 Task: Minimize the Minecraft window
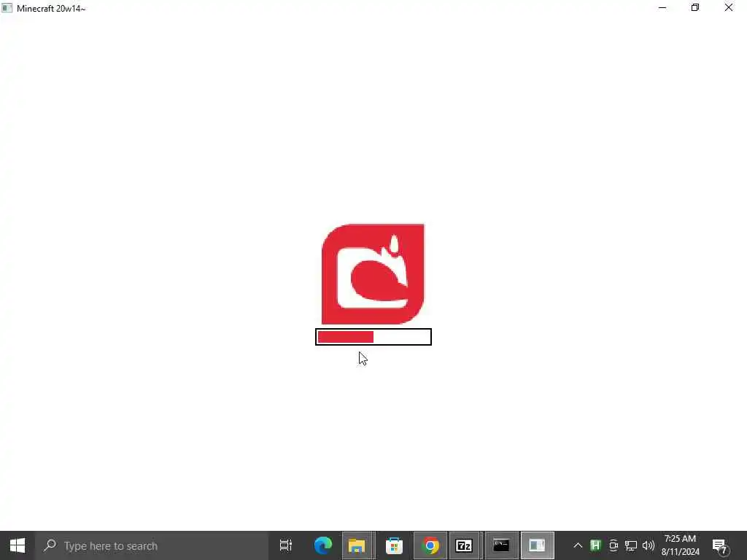point(662,7)
